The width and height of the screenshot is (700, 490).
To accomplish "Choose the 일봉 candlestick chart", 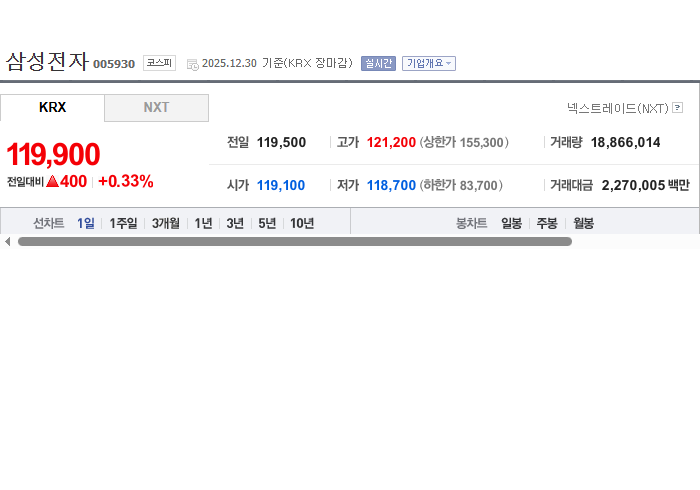I will coord(511,223).
